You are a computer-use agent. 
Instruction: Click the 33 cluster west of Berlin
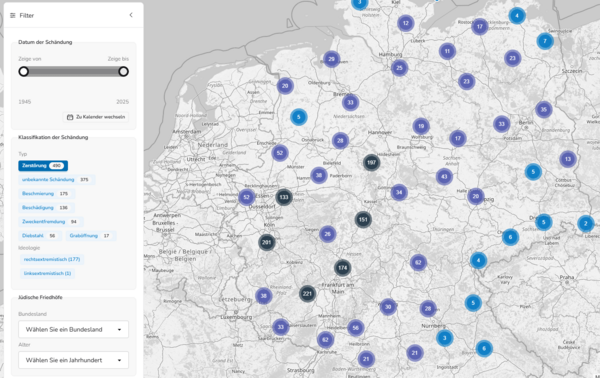[x=501, y=124]
